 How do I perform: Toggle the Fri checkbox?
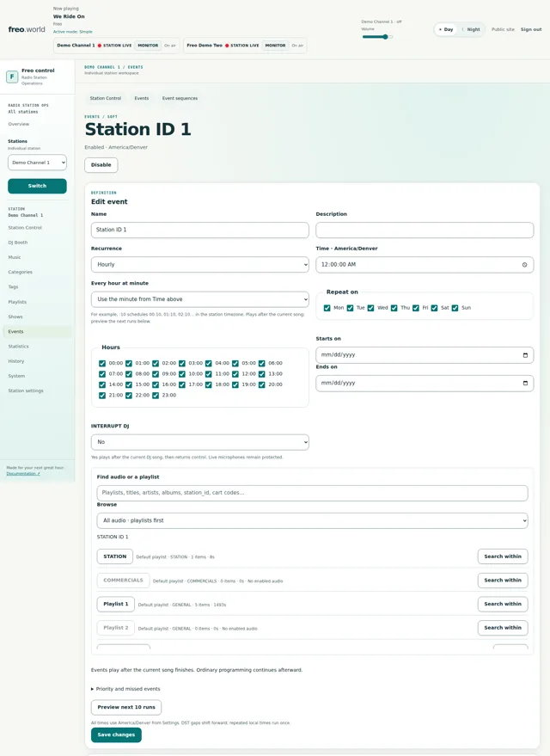[x=416, y=308]
